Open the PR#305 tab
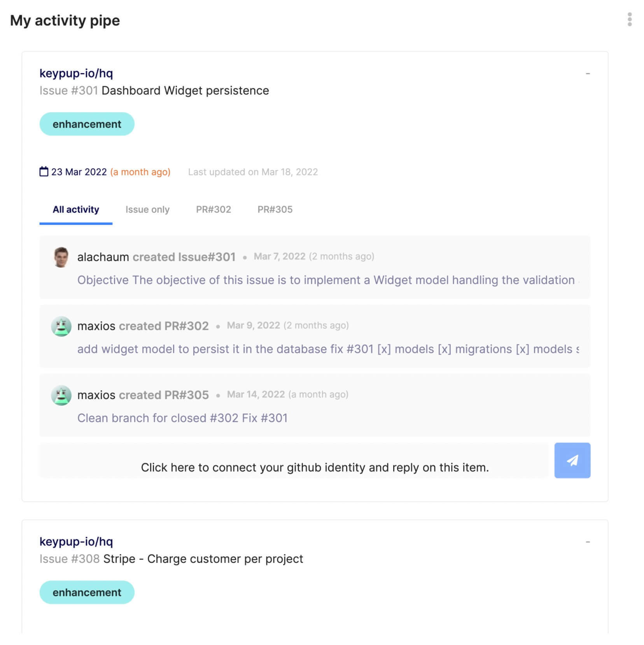The image size is (644, 645). 275,210
